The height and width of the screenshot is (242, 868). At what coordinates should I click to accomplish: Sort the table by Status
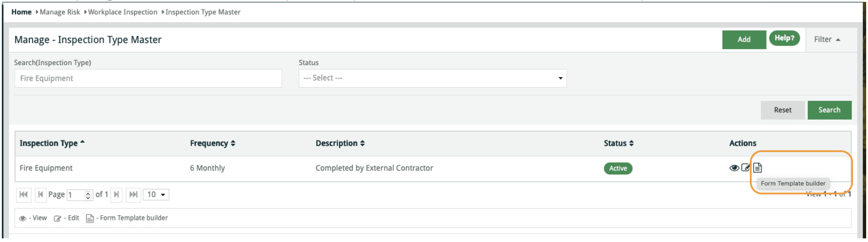click(x=618, y=143)
